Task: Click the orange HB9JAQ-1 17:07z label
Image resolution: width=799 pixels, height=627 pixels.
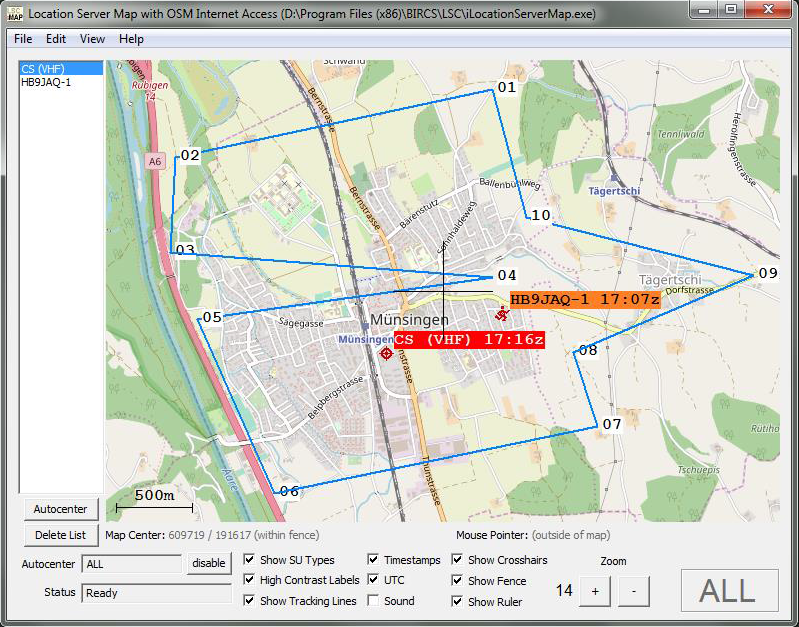Action: click(584, 299)
